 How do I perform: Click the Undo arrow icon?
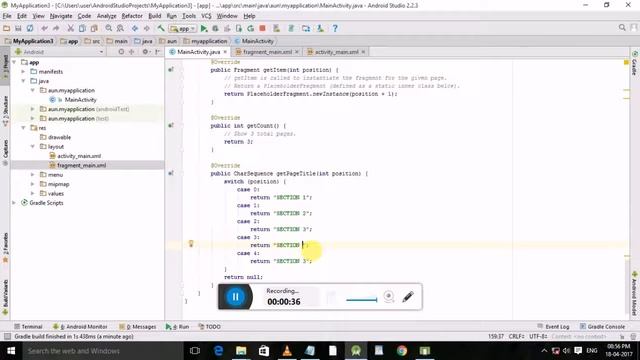click(x=44, y=28)
